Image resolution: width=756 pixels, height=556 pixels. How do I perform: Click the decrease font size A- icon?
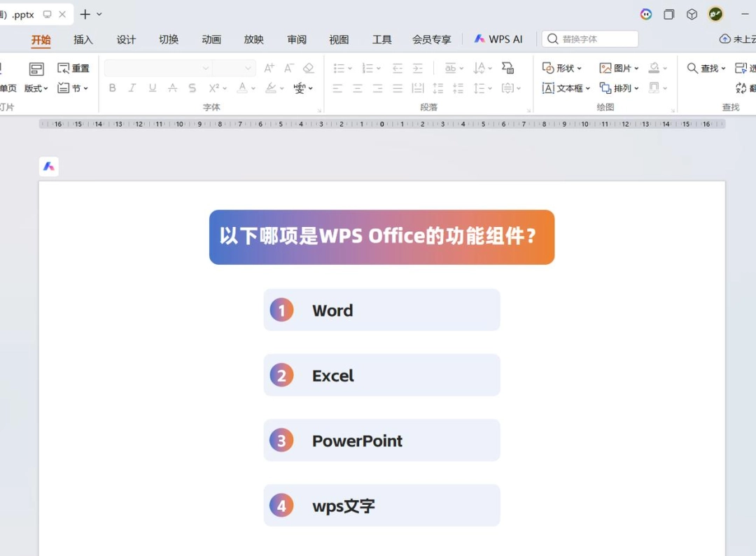(289, 68)
